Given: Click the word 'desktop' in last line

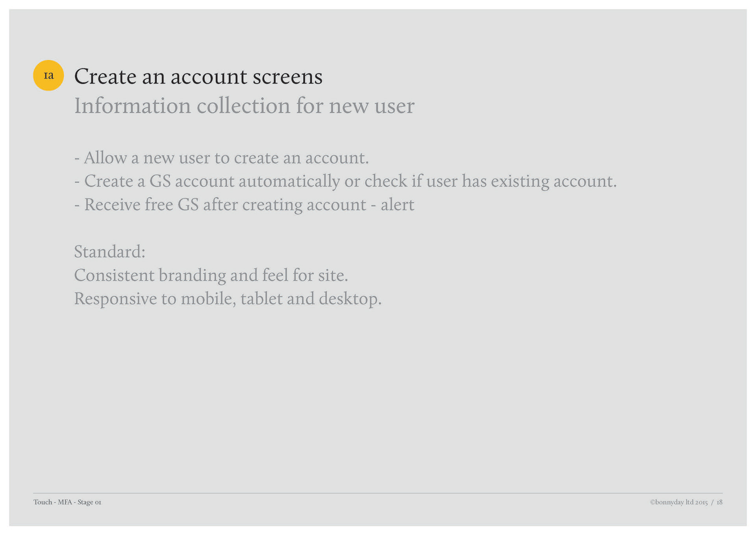Looking at the screenshot, I should 348,299.
